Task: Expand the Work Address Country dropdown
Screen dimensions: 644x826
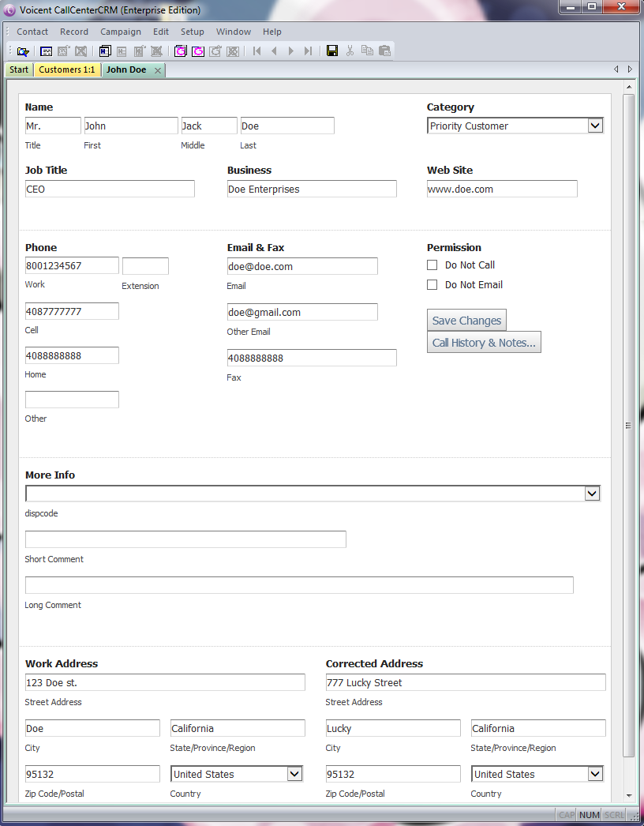Action: point(294,774)
